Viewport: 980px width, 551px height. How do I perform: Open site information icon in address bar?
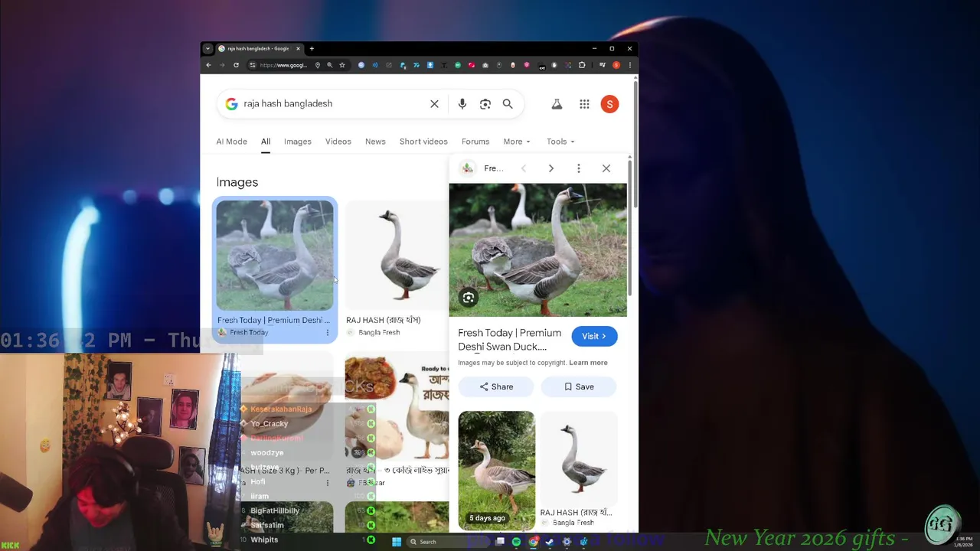pos(253,65)
